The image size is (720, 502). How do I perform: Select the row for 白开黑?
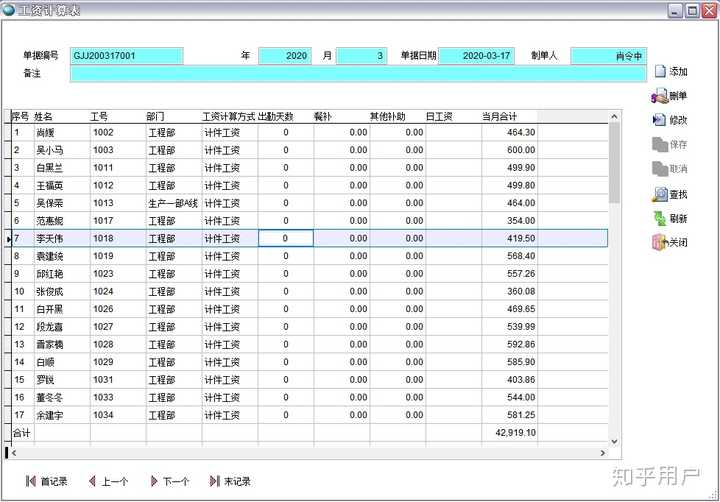[x=309, y=309]
